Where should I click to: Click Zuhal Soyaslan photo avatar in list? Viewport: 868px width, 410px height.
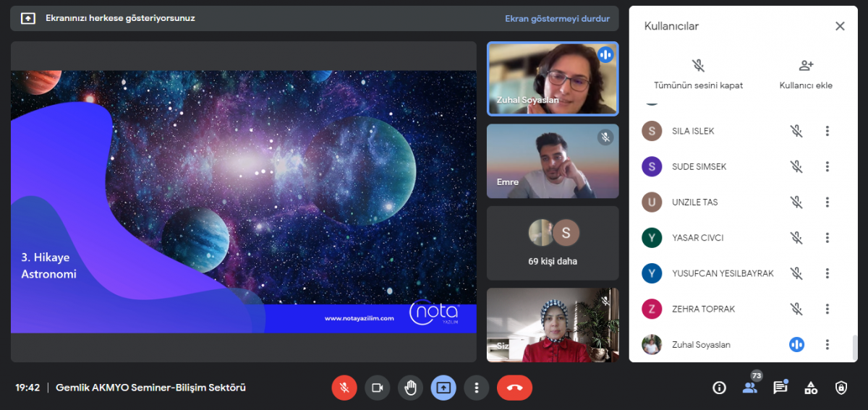point(652,344)
